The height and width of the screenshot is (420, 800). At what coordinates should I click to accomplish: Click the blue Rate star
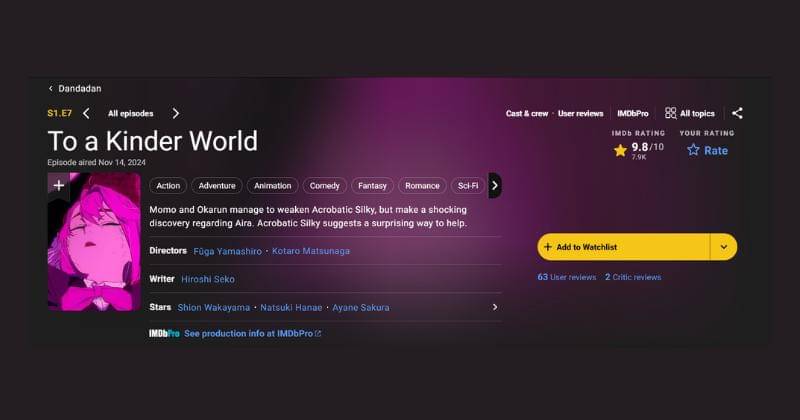pyautogui.click(x=694, y=150)
